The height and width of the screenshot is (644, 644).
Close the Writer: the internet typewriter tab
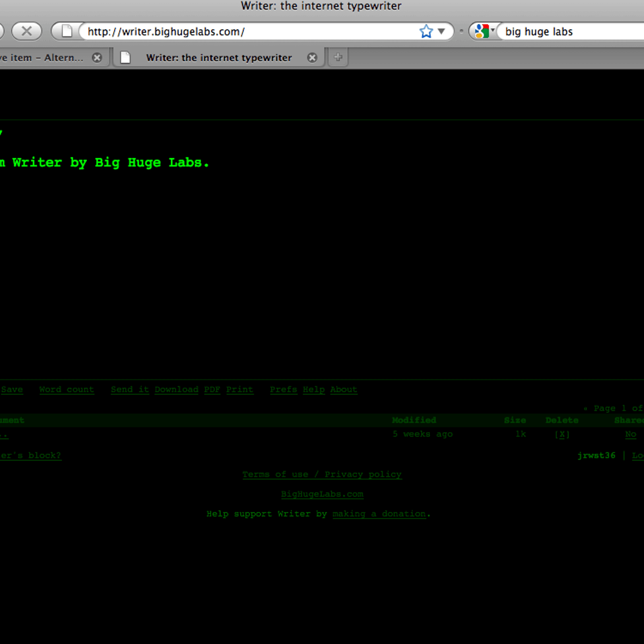tap(312, 58)
